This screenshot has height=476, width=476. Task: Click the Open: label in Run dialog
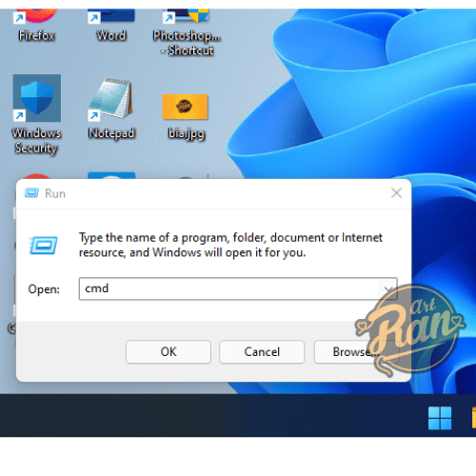(x=44, y=289)
